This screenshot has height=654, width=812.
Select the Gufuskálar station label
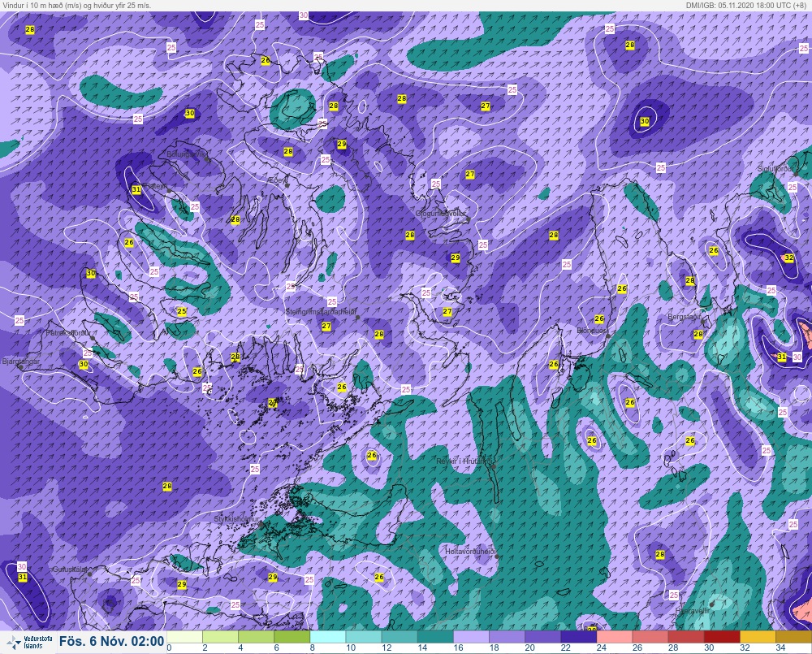click(70, 569)
